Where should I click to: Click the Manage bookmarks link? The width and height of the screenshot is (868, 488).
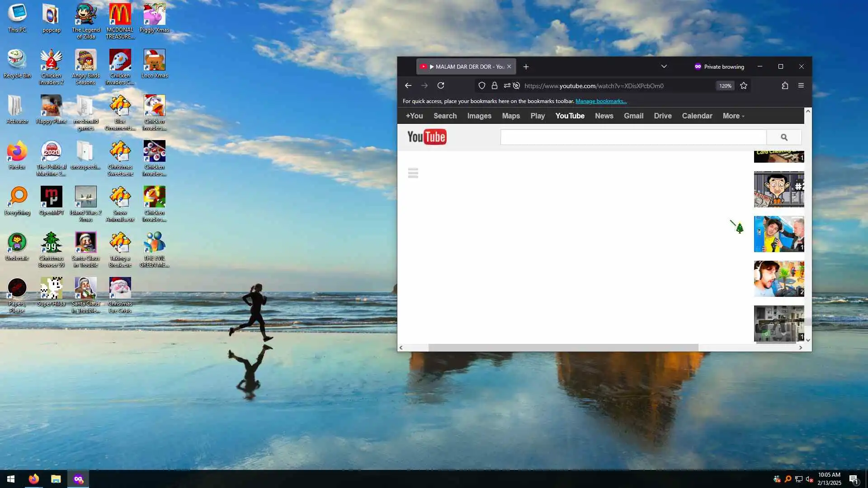click(601, 101)
